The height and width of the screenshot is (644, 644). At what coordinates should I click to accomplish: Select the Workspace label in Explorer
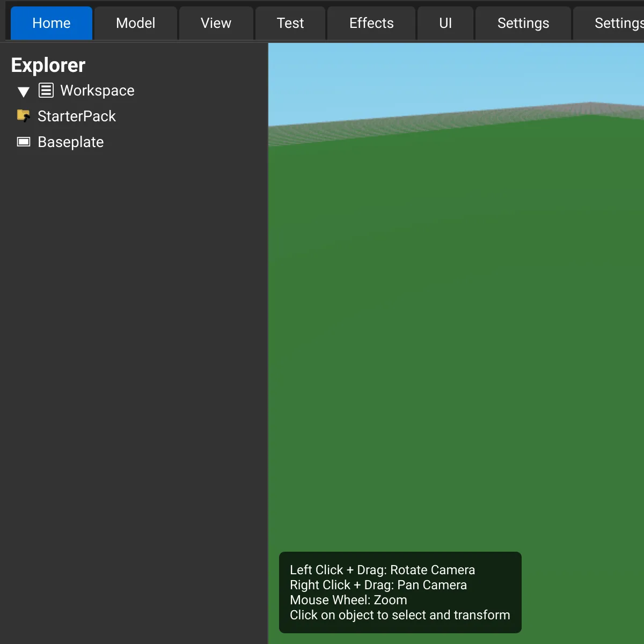pos(97,90)
